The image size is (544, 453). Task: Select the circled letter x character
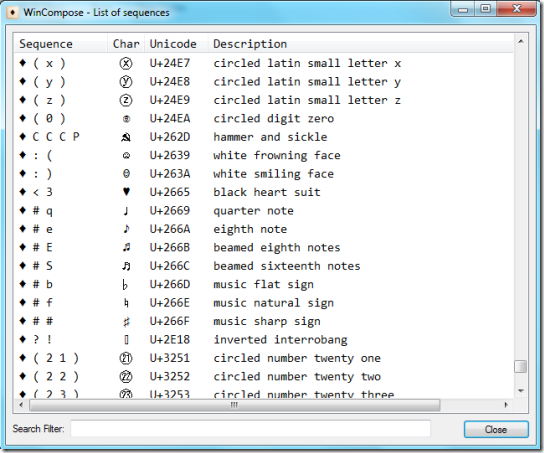pyautogui.click(x=126, y=63)
